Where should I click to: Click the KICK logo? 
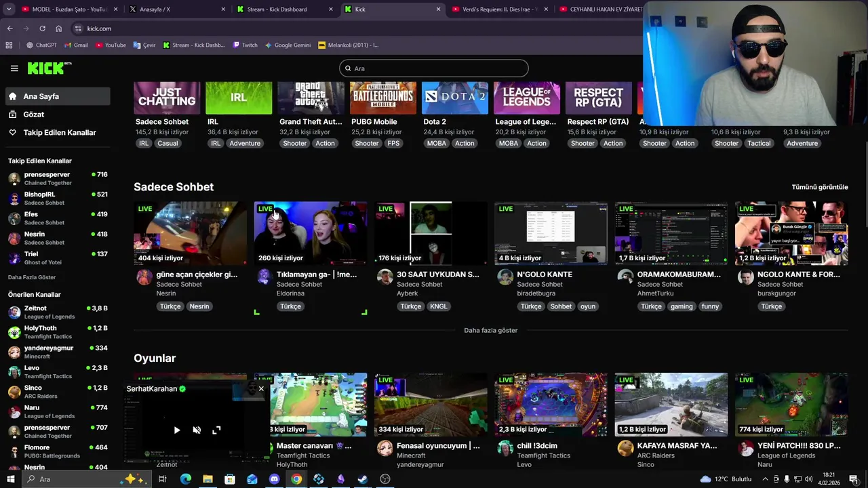50,68
